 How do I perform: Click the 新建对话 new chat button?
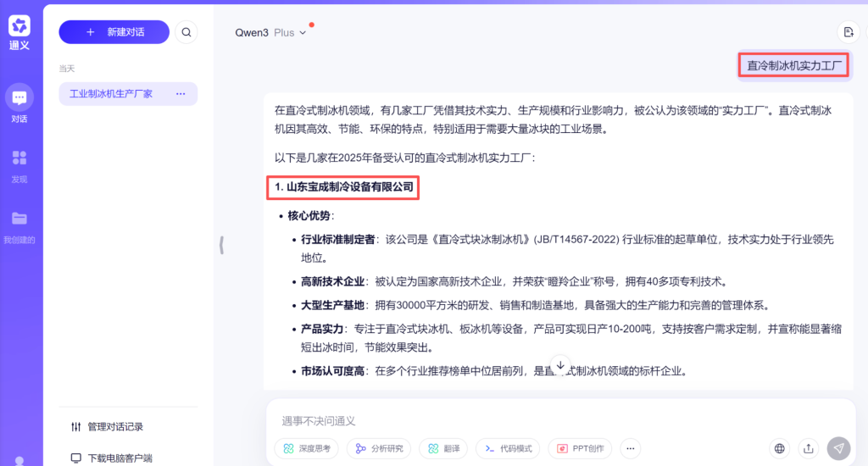point(114,32)
